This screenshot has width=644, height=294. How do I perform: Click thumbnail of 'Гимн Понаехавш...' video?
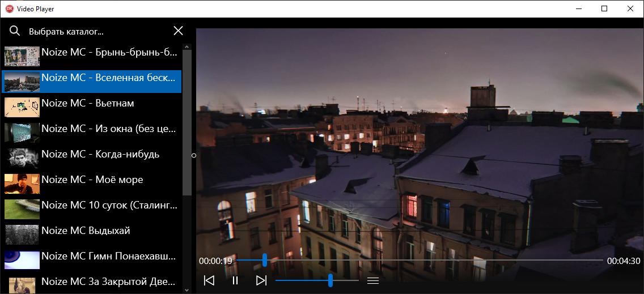[x=22, y=260]
